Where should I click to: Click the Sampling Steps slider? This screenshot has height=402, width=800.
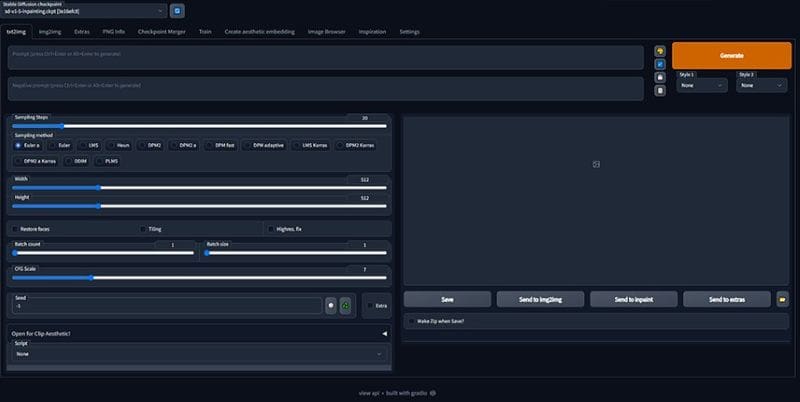(x=199, y=126)
